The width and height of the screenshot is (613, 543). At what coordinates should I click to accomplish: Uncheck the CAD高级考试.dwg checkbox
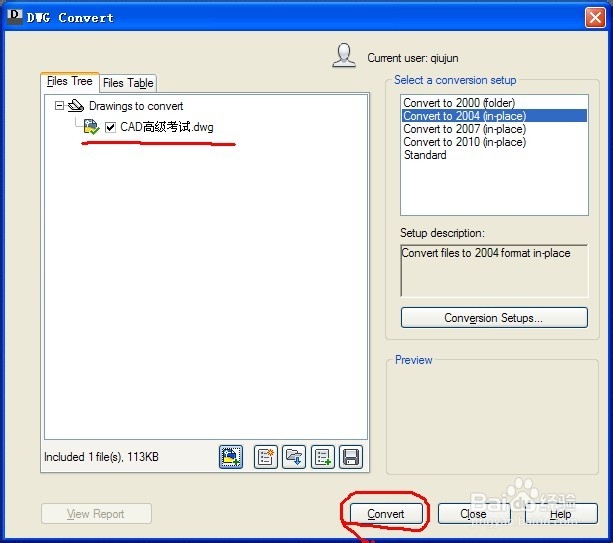111,127
